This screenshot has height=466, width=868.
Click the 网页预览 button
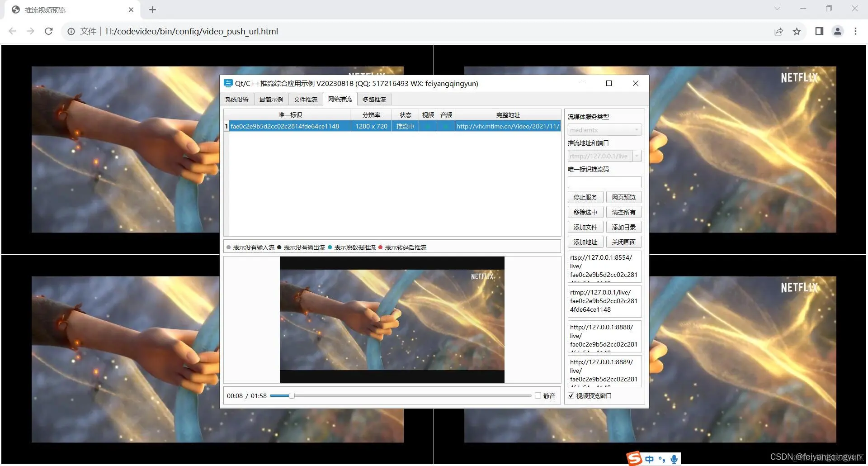pyautogui.click(x=624, y=197)
